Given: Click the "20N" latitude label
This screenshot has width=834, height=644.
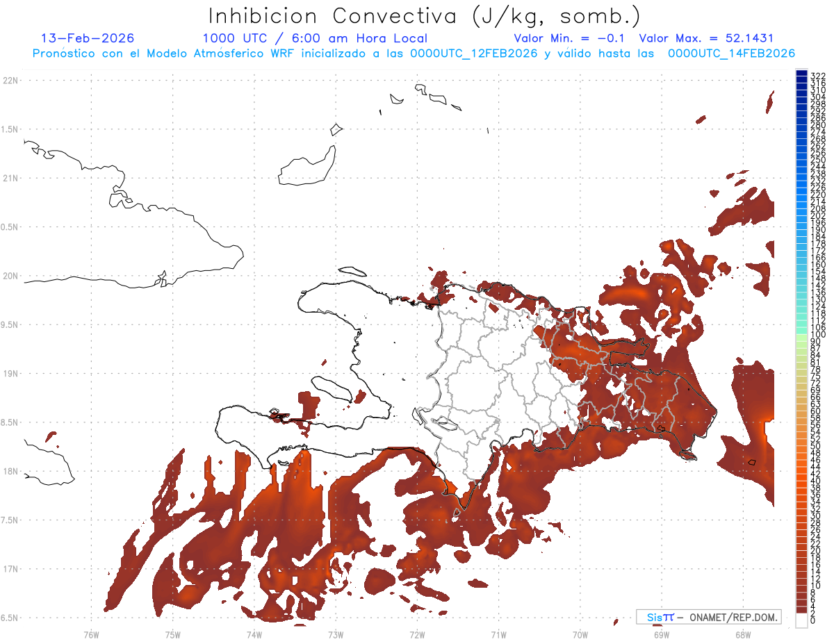Looking at the screenshot, I should tap(12, 276).
